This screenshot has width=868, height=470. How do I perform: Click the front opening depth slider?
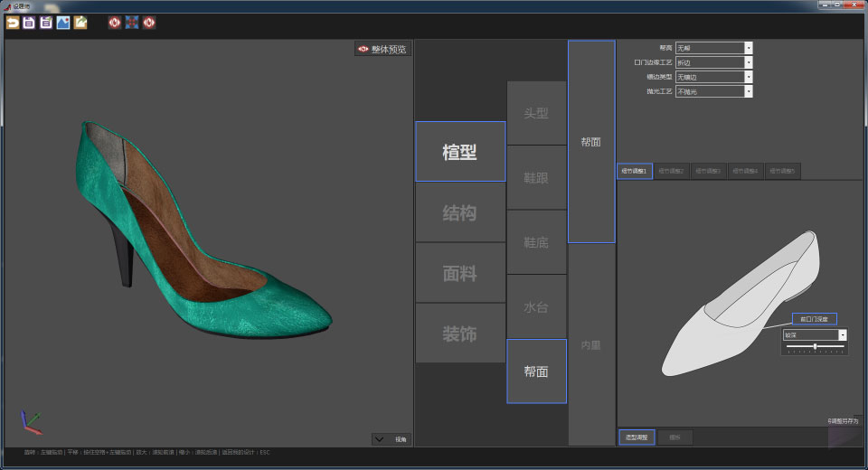[815, 347]
